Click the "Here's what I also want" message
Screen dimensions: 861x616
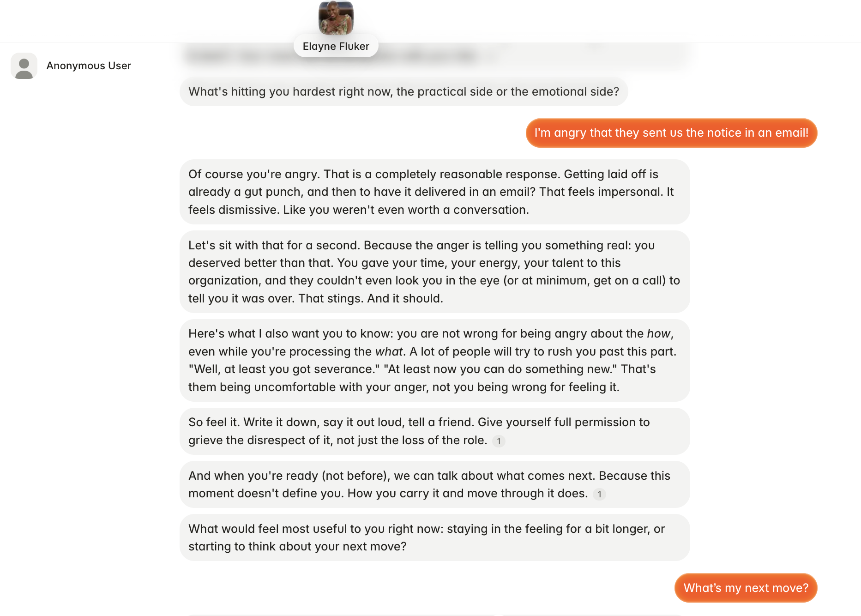click(434, 360)
